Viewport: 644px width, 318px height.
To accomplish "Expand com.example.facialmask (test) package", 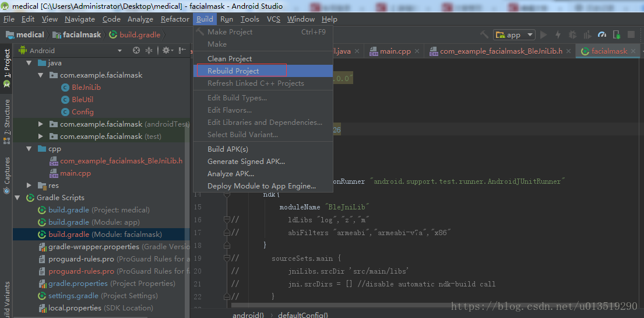I will click(x=40, y=136).
